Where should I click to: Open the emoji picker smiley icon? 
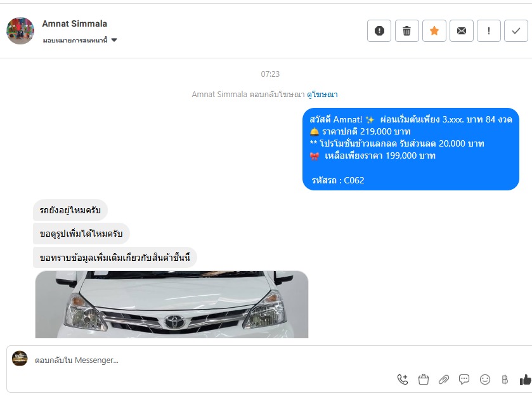[x=485, y=379]
